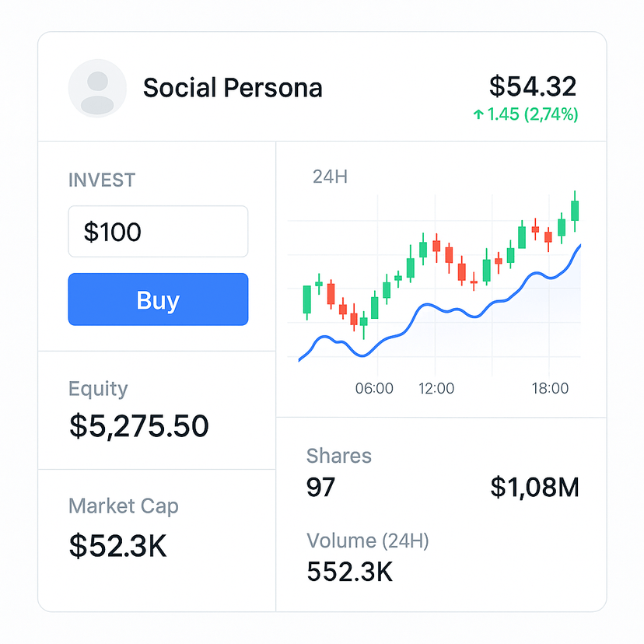Click the INVEST section label

click(x=102, y=180)
